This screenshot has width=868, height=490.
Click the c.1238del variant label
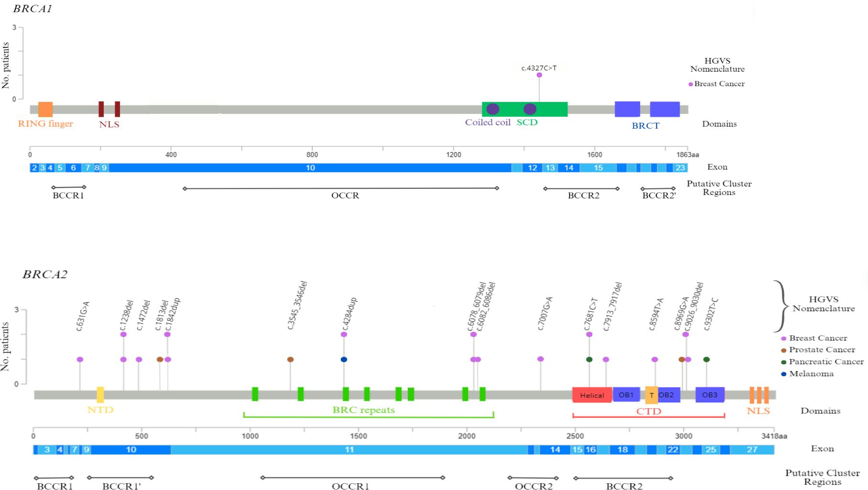coord(126,315)
